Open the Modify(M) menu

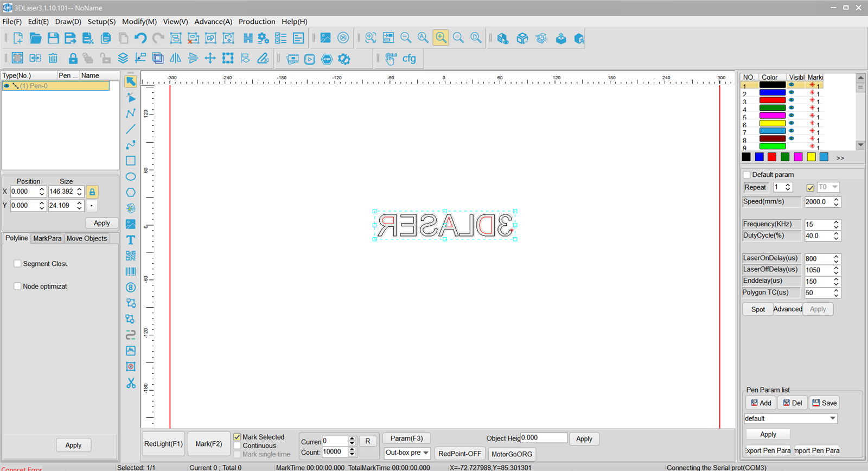[139, 22]
